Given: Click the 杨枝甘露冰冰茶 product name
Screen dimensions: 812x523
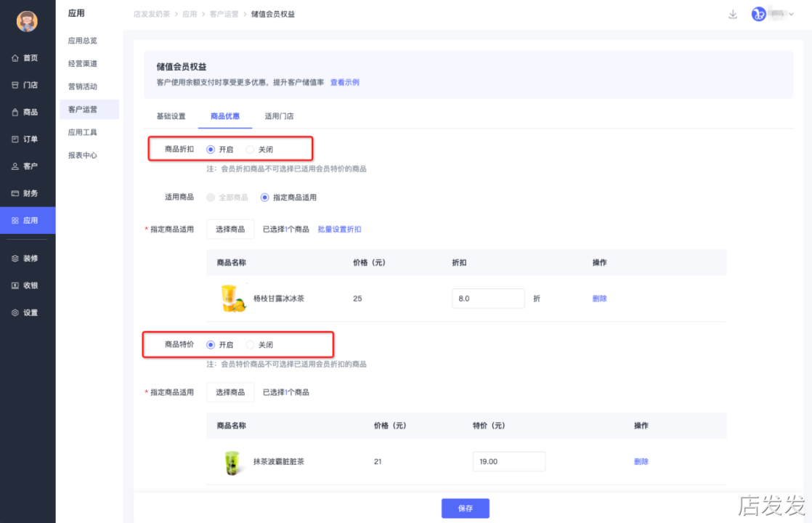Looking at the screenshot, I should click(279, 299).
